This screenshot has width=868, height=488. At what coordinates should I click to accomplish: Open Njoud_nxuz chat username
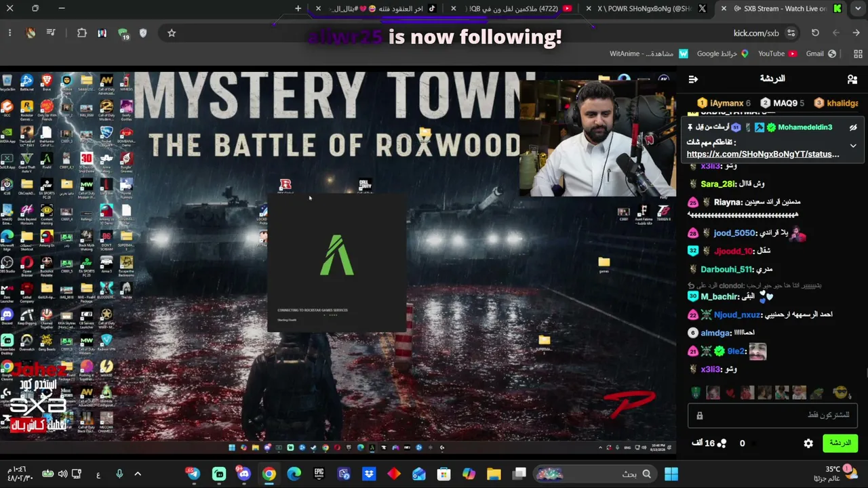(x=737, y=314)
